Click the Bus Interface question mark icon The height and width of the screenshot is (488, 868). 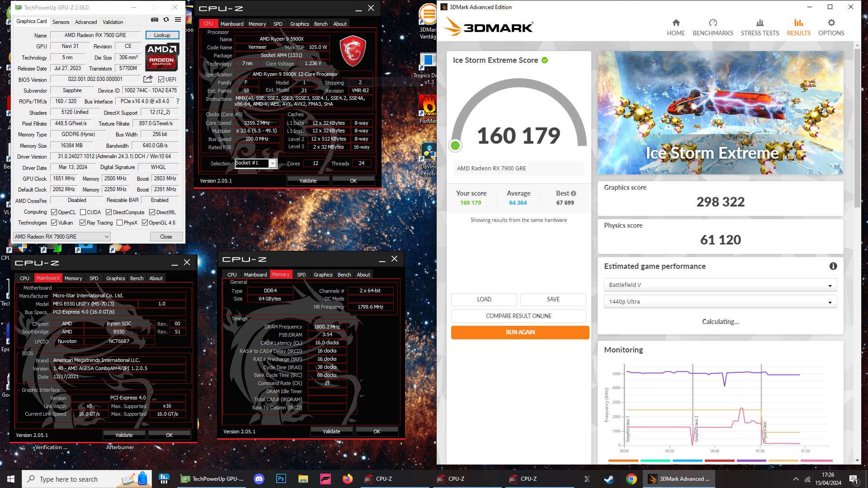pyautogui.click(x=178, y=101)
